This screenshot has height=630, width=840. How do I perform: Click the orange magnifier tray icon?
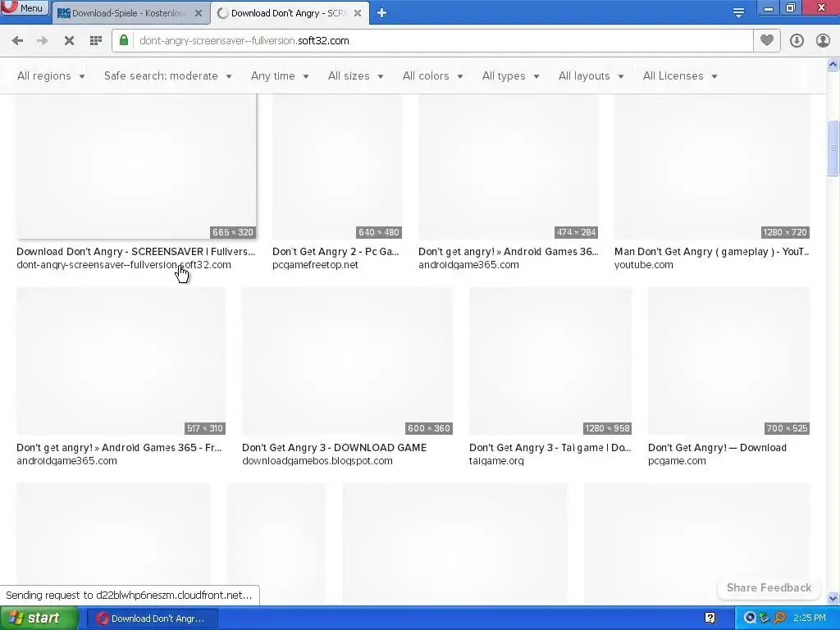[779, 619]
